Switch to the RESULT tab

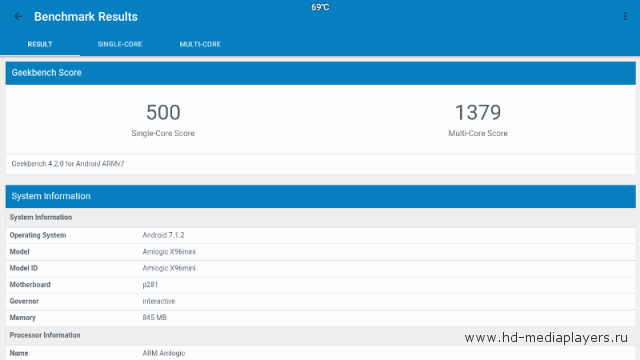coord(40,44)
